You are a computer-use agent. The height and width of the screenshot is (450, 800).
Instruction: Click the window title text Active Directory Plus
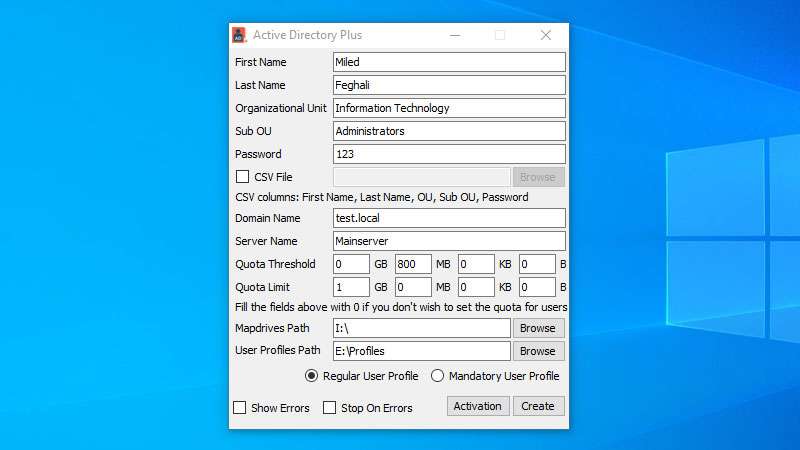pyautogui.click(x=307, y=35)
